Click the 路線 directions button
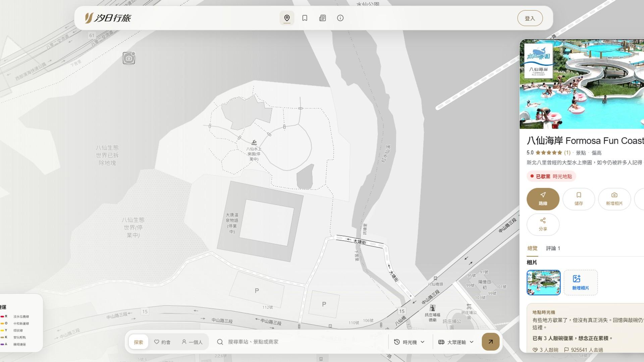This screenshot has height=362, width=644. (x=543, y=199)
